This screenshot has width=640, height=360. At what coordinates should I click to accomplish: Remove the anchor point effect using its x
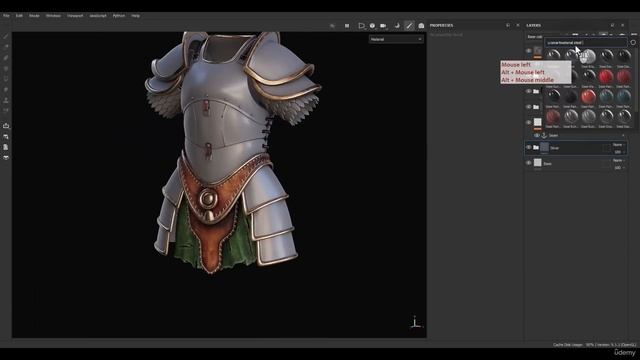click(623, 135)
